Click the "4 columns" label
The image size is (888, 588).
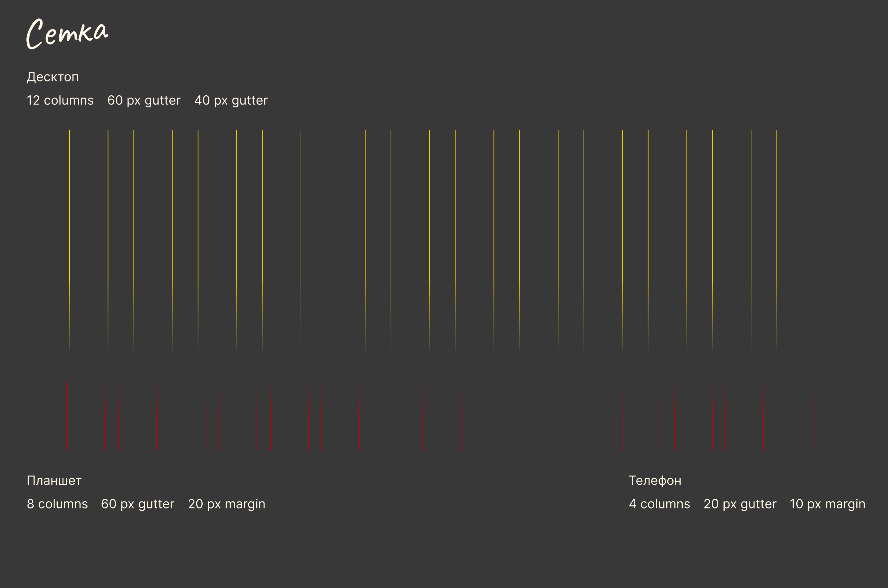point(659,504)
